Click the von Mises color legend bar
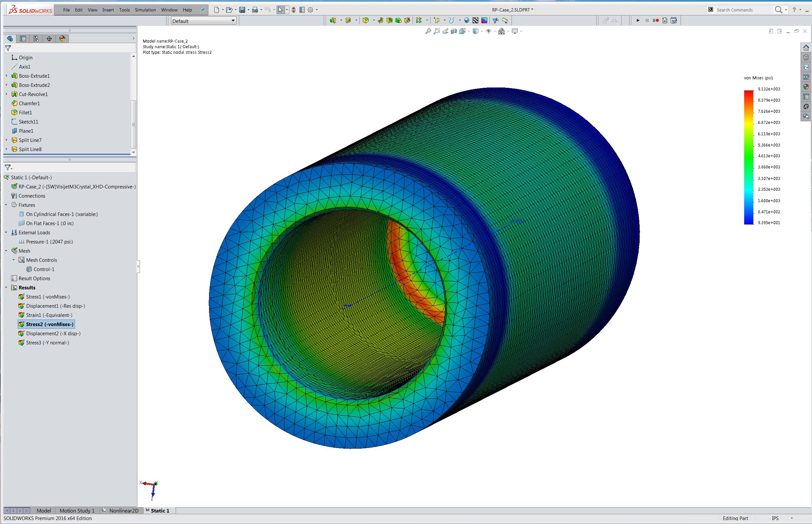This screenshot has height=524, width=812. point(749,157)
